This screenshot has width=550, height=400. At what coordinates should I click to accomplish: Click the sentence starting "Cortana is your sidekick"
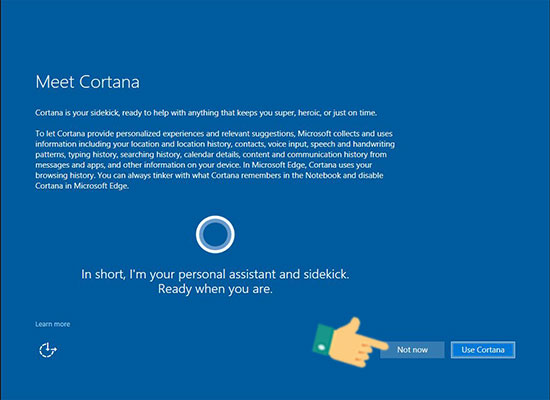(206, 113)
